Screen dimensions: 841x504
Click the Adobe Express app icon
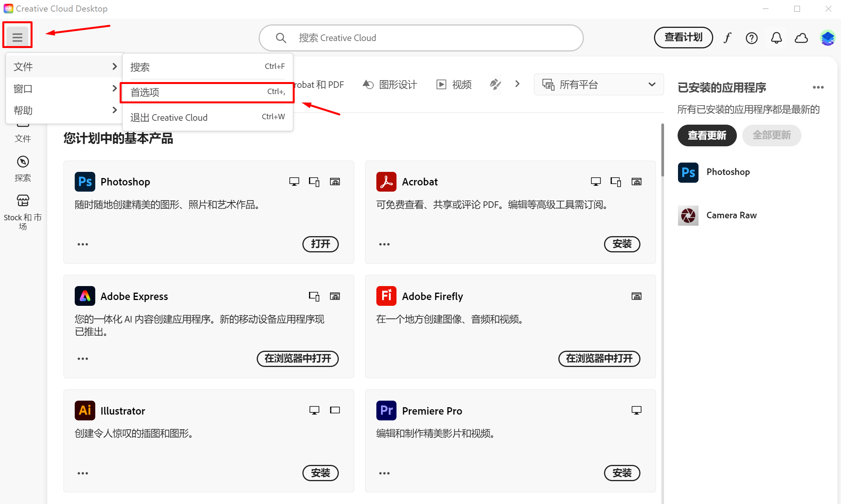85,296
